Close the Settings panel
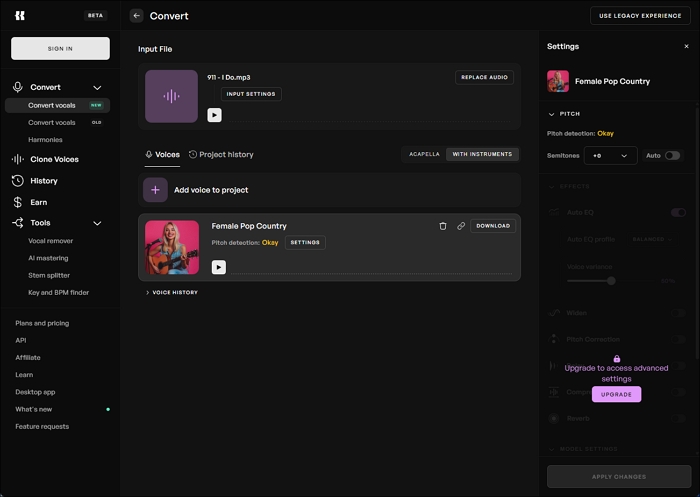This screenshot has height=497, width=700. (x=686, y=46)
